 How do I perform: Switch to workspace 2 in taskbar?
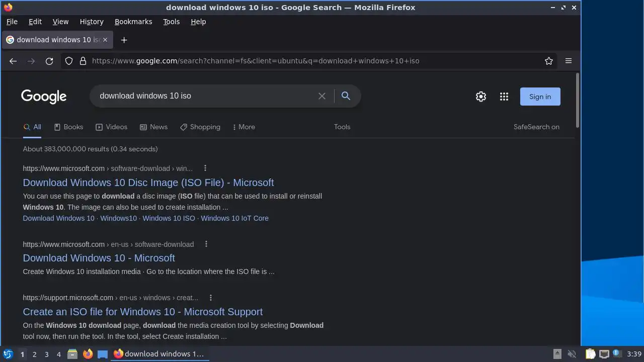click(34, 354)
